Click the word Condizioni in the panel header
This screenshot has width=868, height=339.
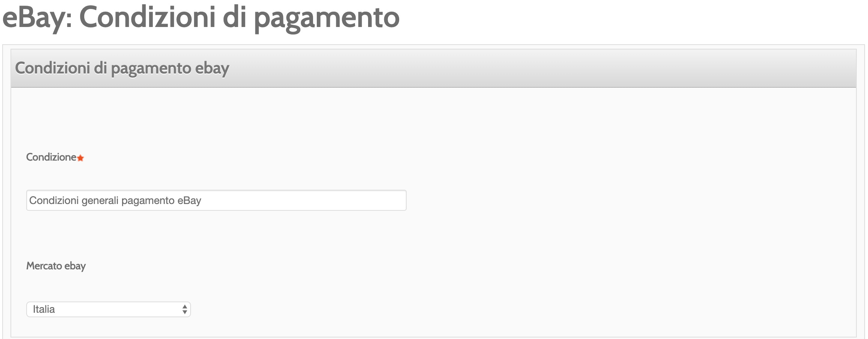coord(52,68)
